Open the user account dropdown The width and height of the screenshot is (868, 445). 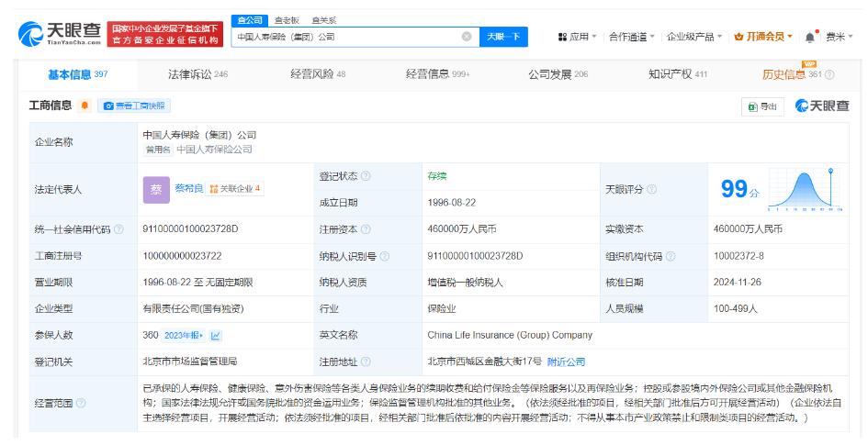pos(840,37)
